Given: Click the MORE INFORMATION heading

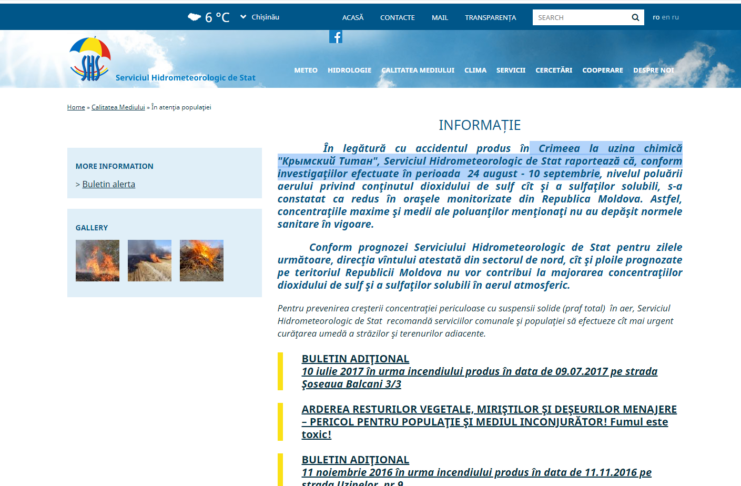Looking at the screenshot, I should (114, 166).
